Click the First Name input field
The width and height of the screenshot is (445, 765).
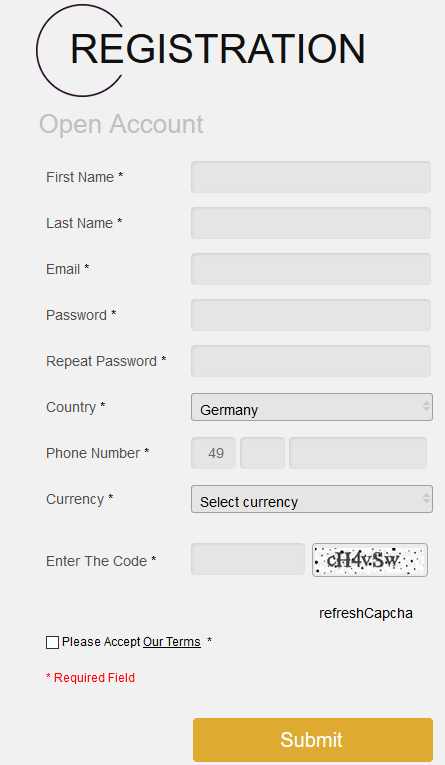[310, 177]
